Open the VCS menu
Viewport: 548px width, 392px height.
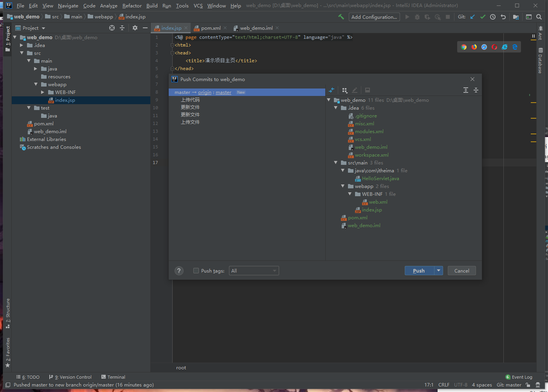pyautogui.click(x=198, y=5)
